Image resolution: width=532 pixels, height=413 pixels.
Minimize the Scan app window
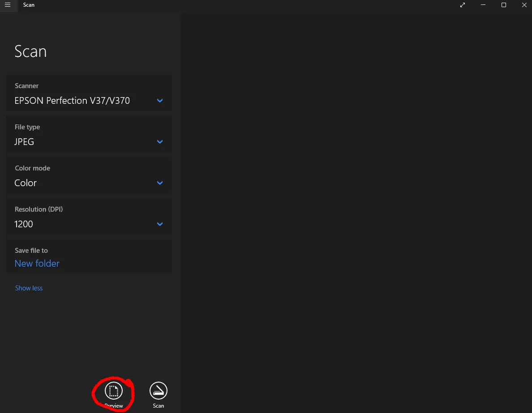(483, 5)
